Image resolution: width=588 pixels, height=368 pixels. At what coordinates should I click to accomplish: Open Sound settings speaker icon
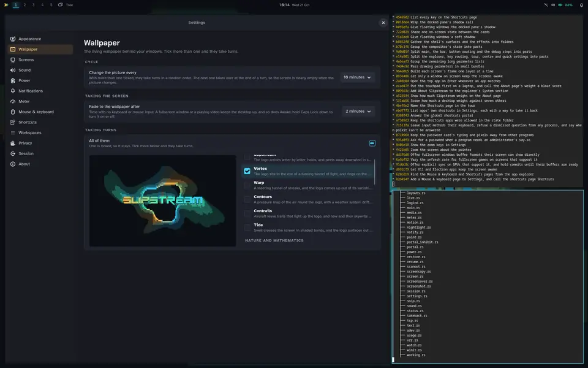13,70
